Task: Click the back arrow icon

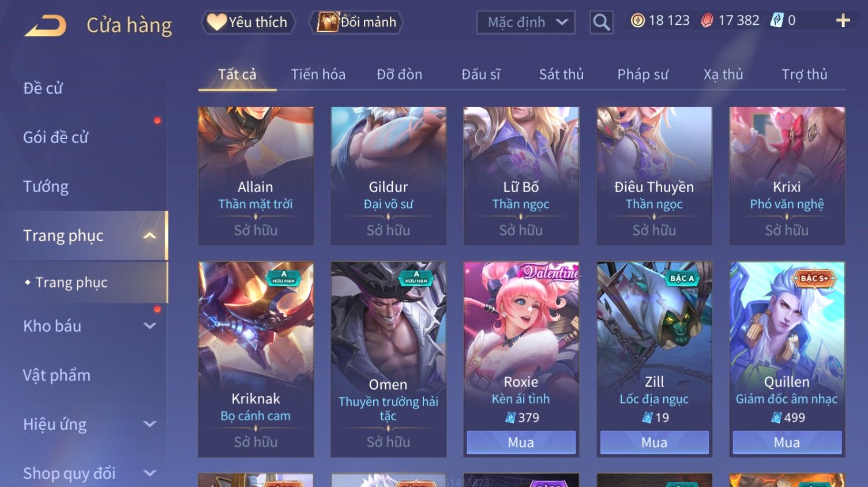Action: point(45,26)
